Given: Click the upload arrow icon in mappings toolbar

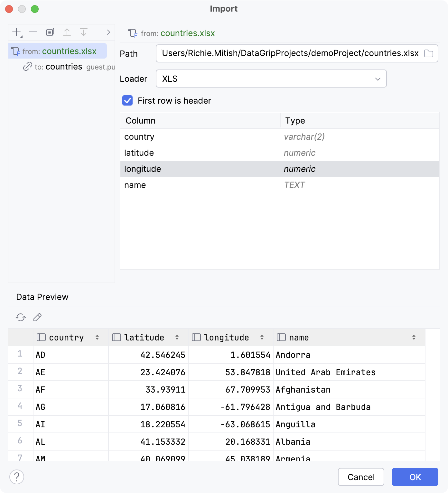Looking at the screenshot, I should point(67,32).
